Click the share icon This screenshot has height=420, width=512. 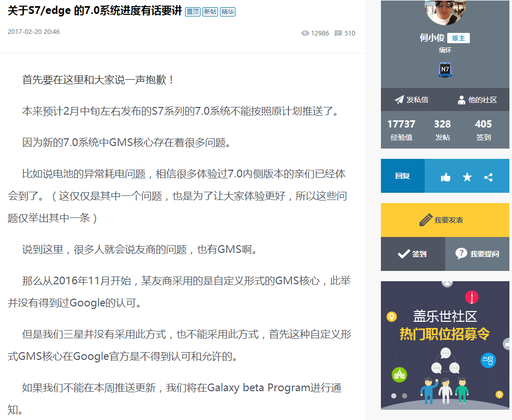coord(488,177)
